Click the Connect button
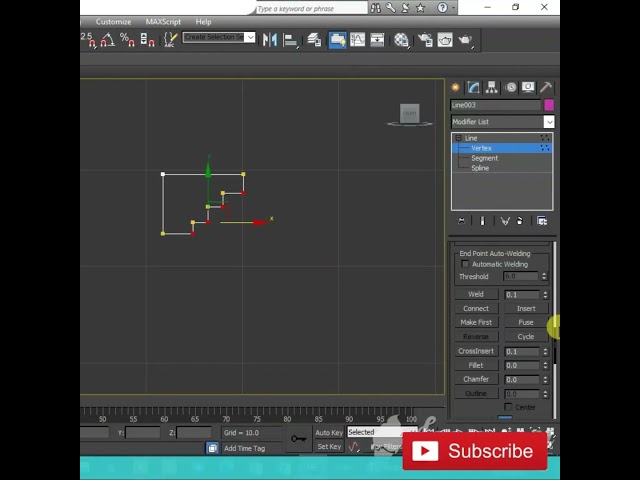The height and width of the screenshot is (480, 640). pyautogui.click(x=476, y=308)
